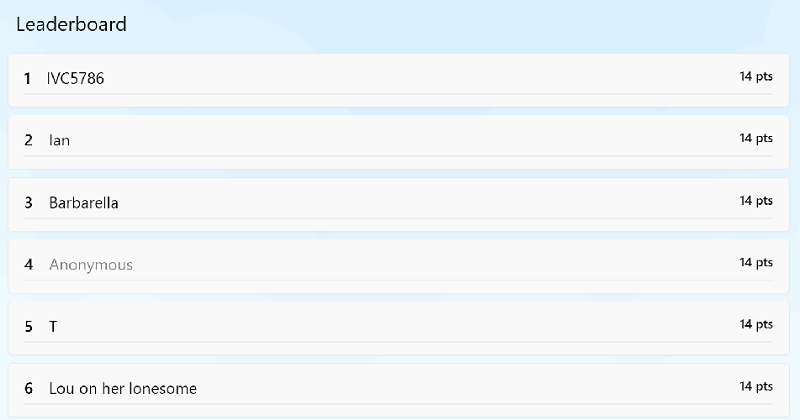
Task: Click the Anonymous player's 14 pts score
Action: (x=756, y=262)
